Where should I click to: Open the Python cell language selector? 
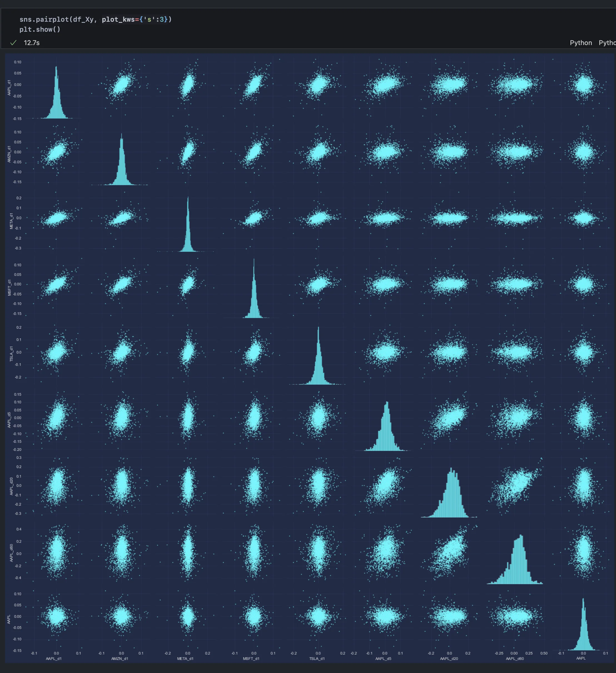pyautogui.click(x=581, y=43)
